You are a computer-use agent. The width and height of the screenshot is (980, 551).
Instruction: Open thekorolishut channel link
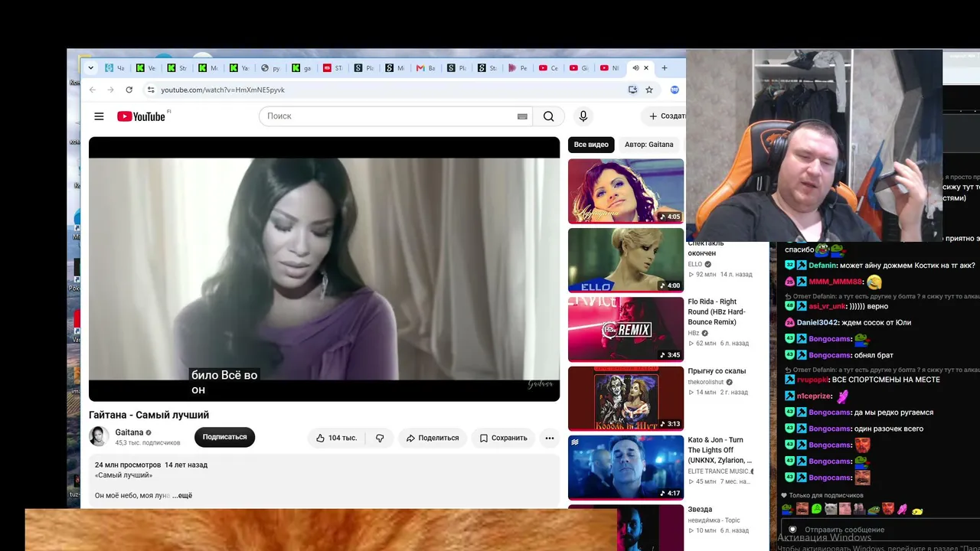[706, 382]
